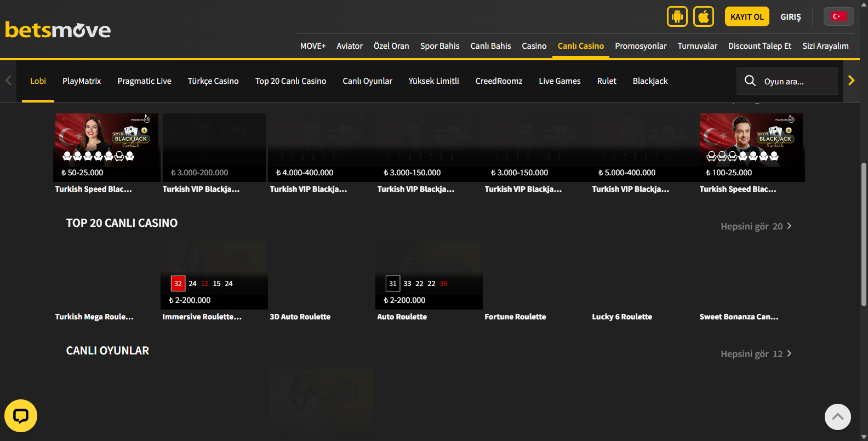This screenshot has width=868, height=441.
Task: Click Lucky 6 Roulette title
Action: coord(622,317)
